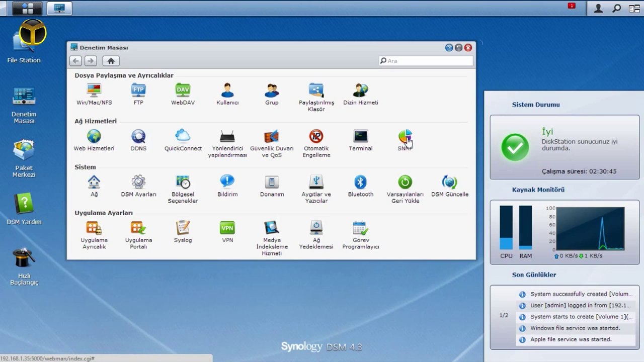644x362 pixels.
Task: Go back in Denetim Masası
Action: click(x=75, y=61)
